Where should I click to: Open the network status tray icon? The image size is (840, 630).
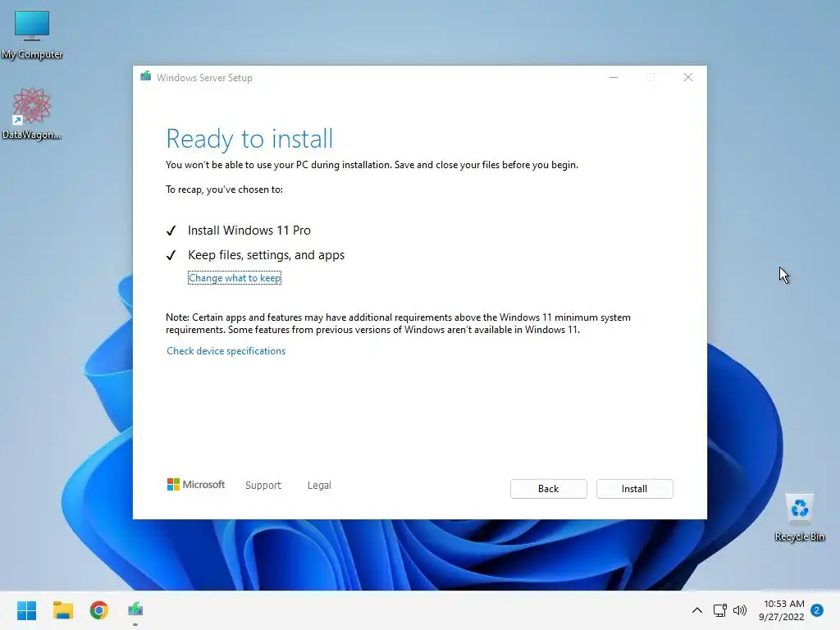720,610
